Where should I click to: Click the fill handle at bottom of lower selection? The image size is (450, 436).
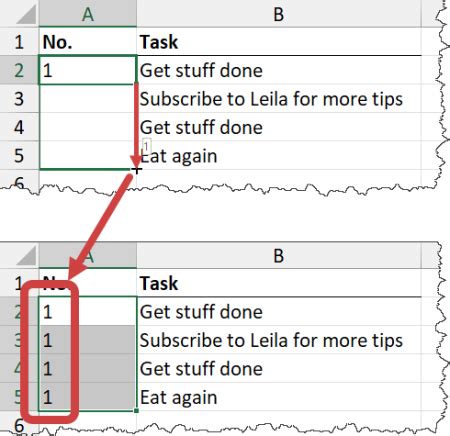[x=136, y=411]
